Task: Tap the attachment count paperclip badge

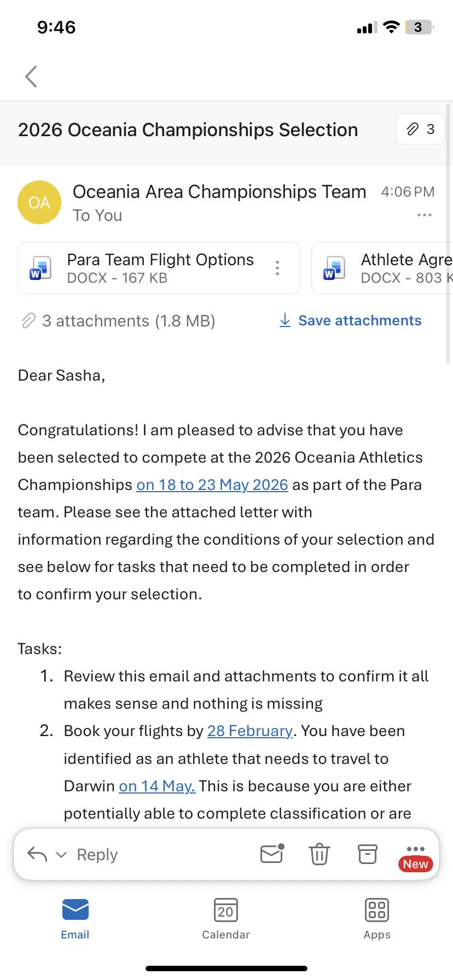Action: click(420, 129)
